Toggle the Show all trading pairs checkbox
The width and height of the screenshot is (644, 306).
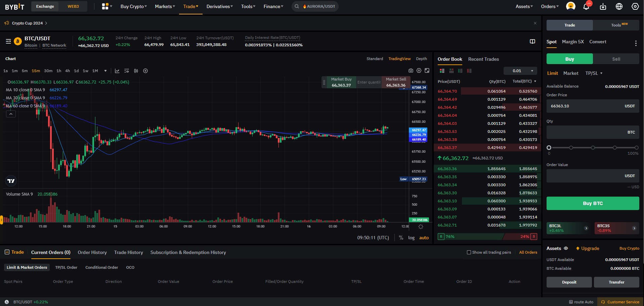pyautogui.click(x=468, y=252)
